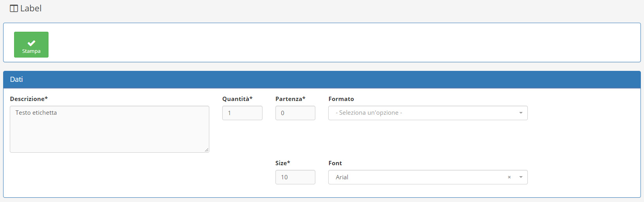Click the checkmark icon above Stampa
Viewport: 644px width, 202px height.
31,43
